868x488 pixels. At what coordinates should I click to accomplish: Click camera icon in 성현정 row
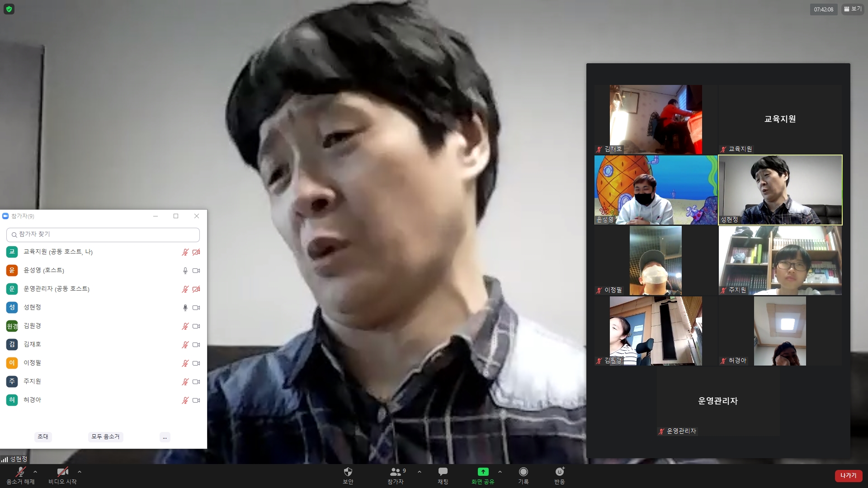(x=196, y=308)
